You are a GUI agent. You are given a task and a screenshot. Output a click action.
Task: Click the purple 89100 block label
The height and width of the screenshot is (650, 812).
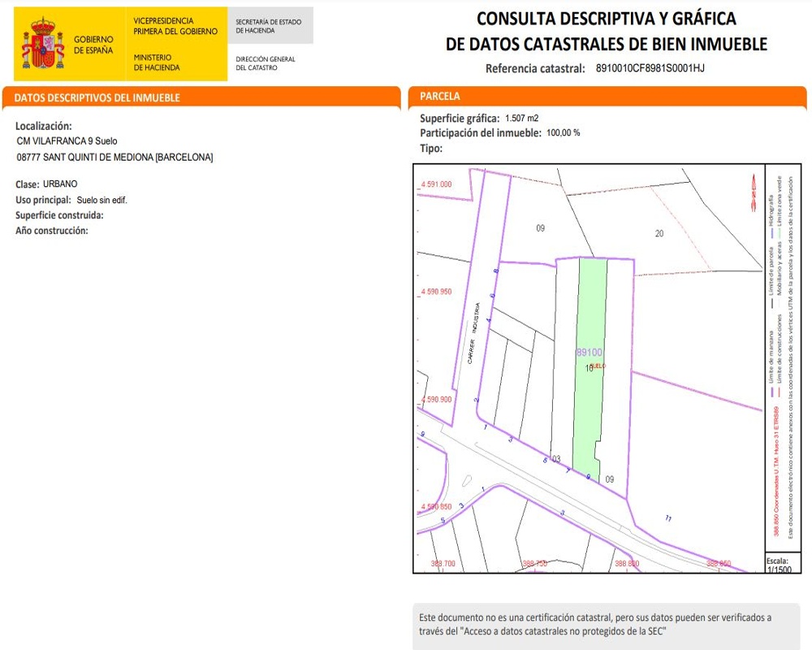(x=590, y=353)
